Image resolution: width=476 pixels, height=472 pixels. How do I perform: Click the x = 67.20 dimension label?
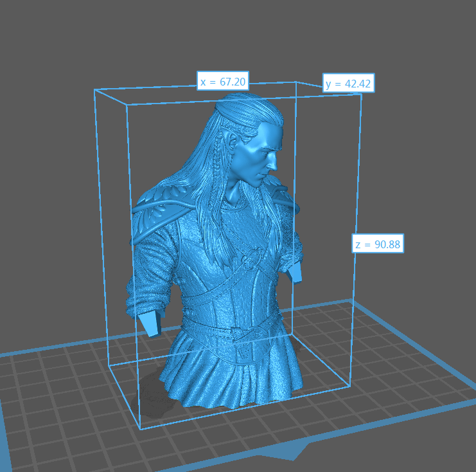point(223,82)
